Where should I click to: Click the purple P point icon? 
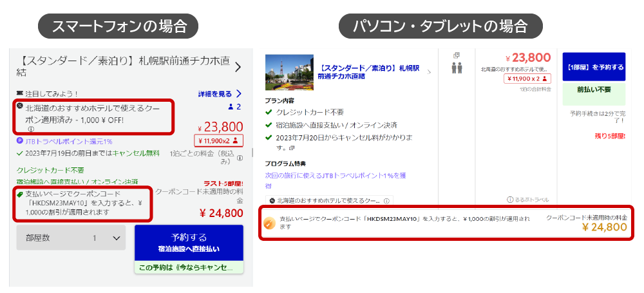(x=19, y=141)
